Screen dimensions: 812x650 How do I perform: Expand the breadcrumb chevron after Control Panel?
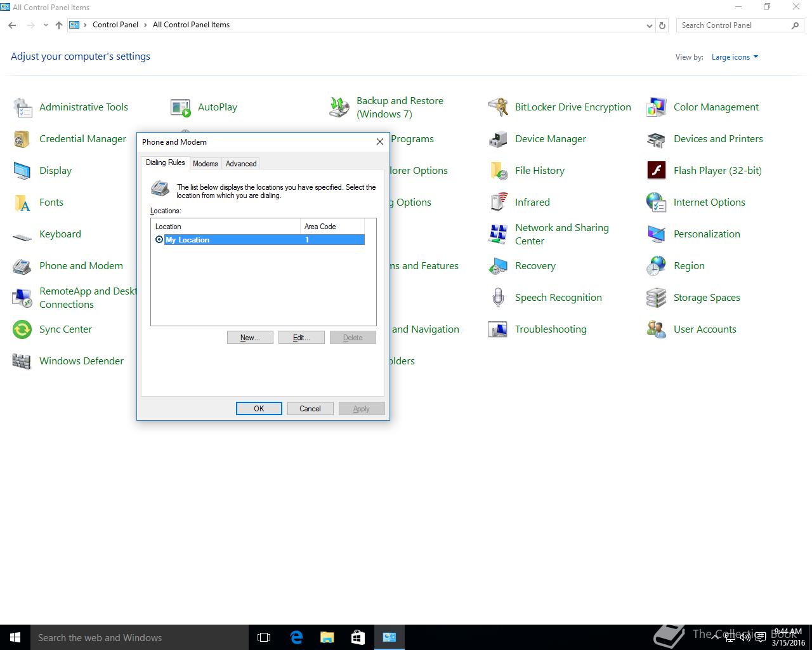point(145,25)
